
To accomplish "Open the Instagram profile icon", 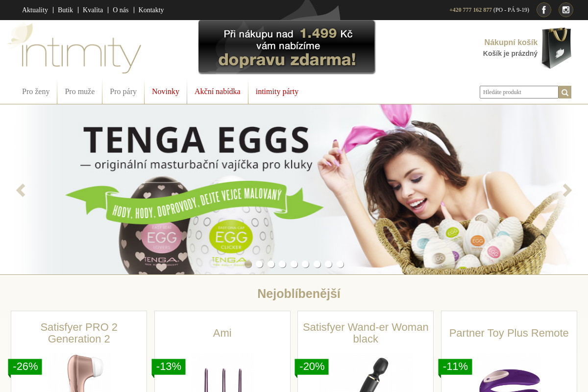I will [566, 10].
